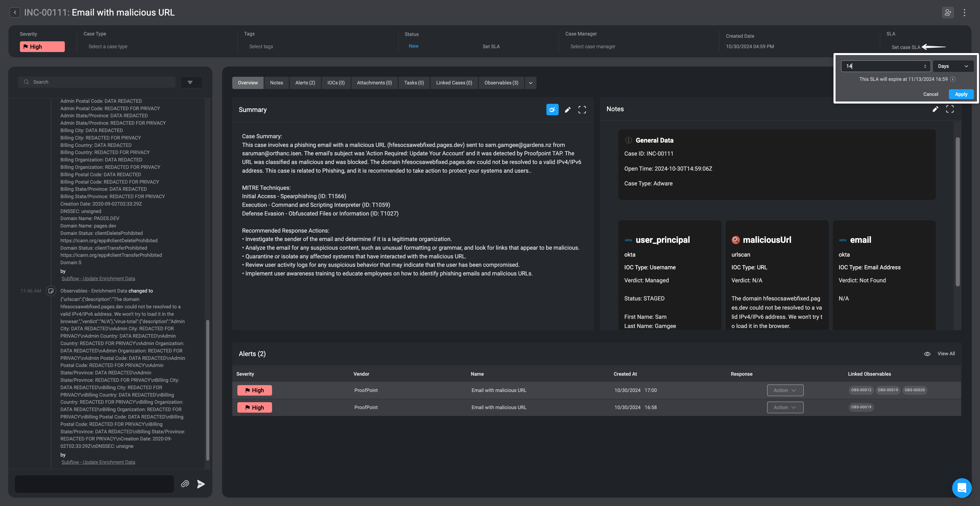Open the three-dot more options menu
The width and height of the screenshot is (980, 506).
tap(964, 12)
